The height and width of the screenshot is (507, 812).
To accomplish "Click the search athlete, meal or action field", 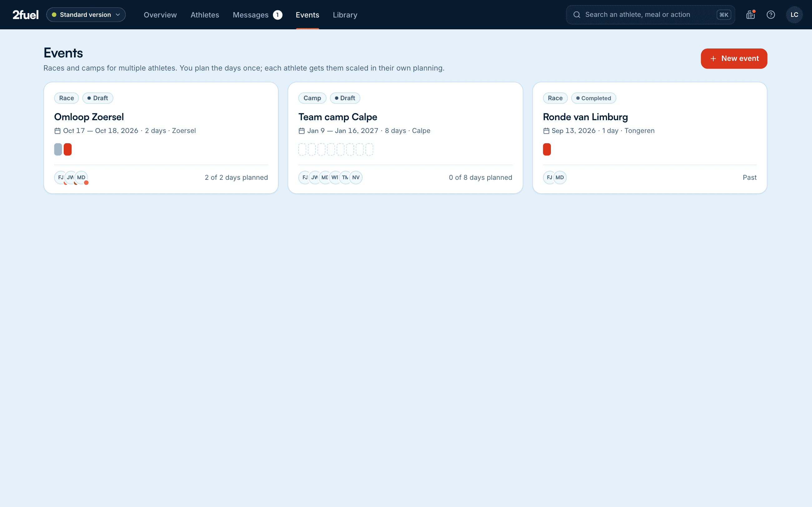I will coord(650,15).
